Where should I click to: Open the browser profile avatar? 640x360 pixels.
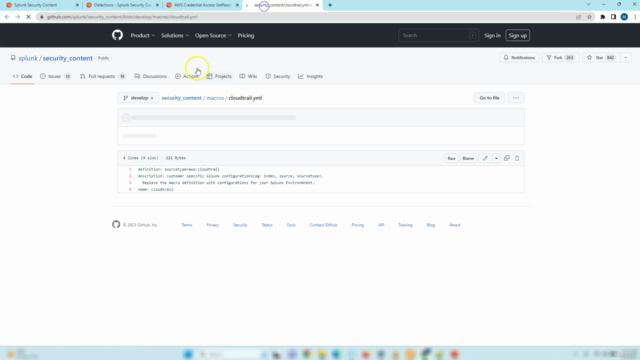(x=624, y=17)
